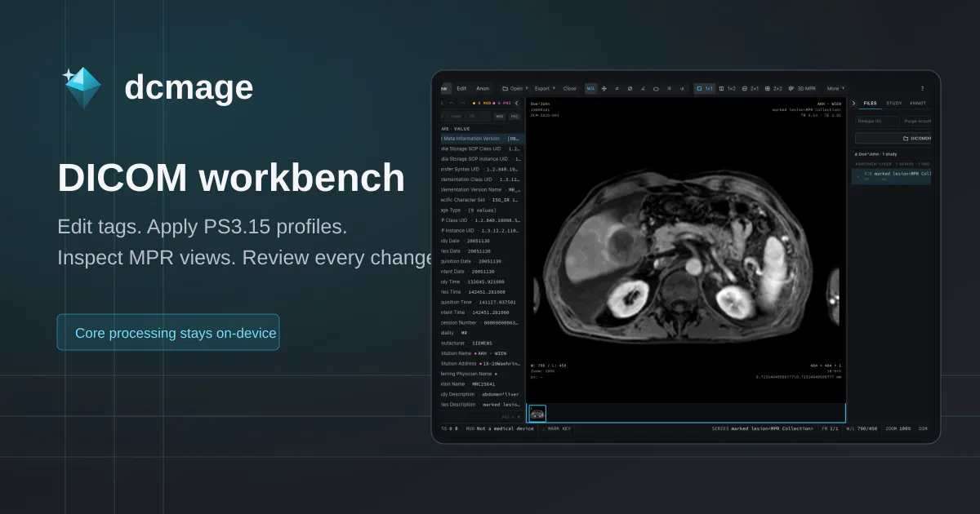Select the Transfer Syntax UID tag row
Viewport: 980px width, 514px height.
pos(482,169)
